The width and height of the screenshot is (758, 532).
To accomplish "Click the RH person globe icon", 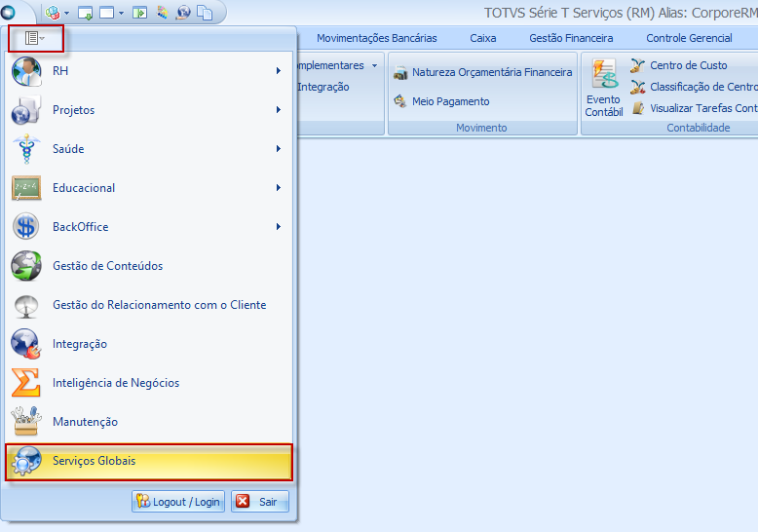I will click(x=26, y=71).
